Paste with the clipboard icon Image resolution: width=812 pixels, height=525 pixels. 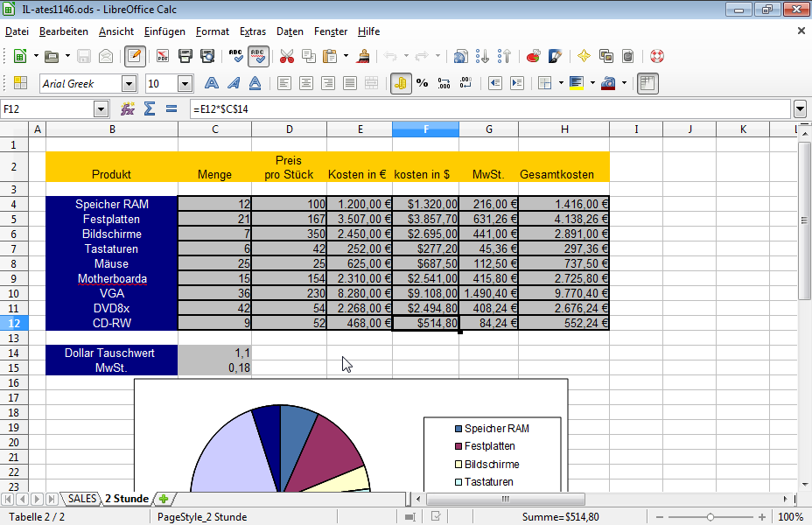coord(330,56)
